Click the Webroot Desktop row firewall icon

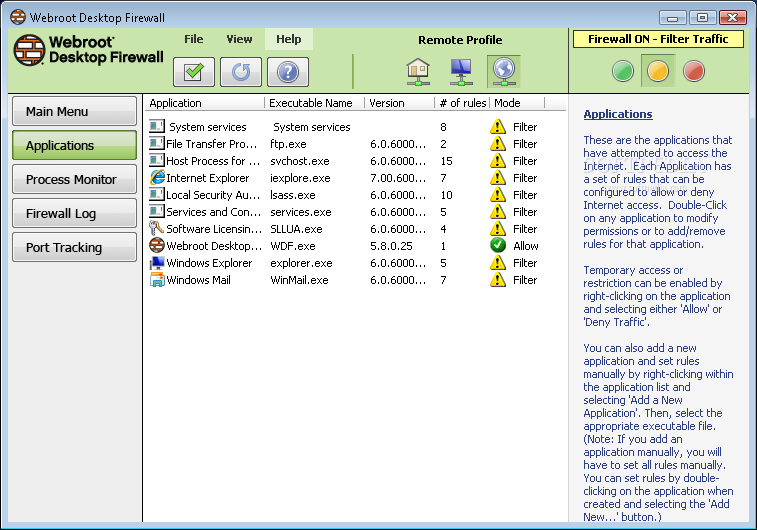click(157, 245)
